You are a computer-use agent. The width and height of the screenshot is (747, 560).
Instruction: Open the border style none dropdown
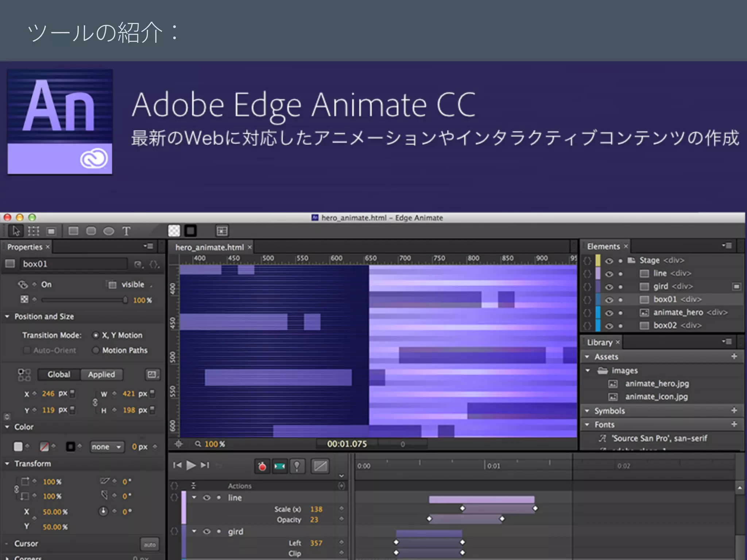pos(107,447)
